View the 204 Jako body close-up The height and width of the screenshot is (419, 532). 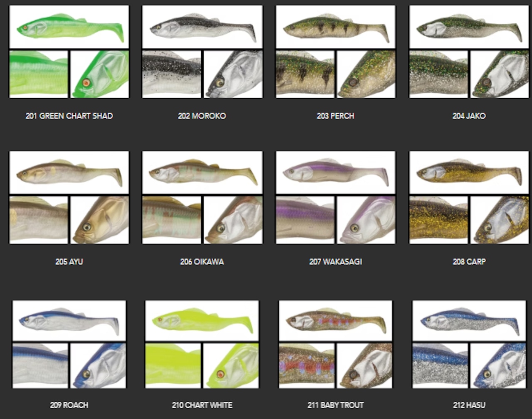click(x=438, y=74)
